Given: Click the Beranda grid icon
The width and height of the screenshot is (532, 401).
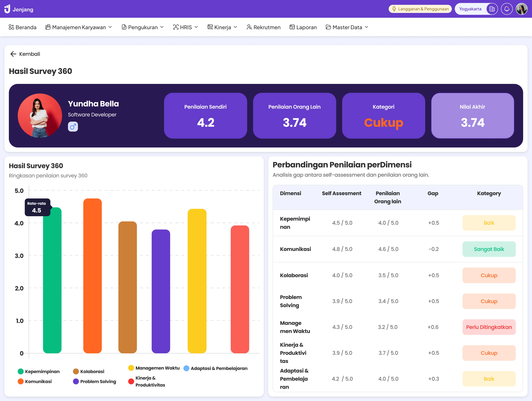Looking at the screenshot, I should point(11,27).
